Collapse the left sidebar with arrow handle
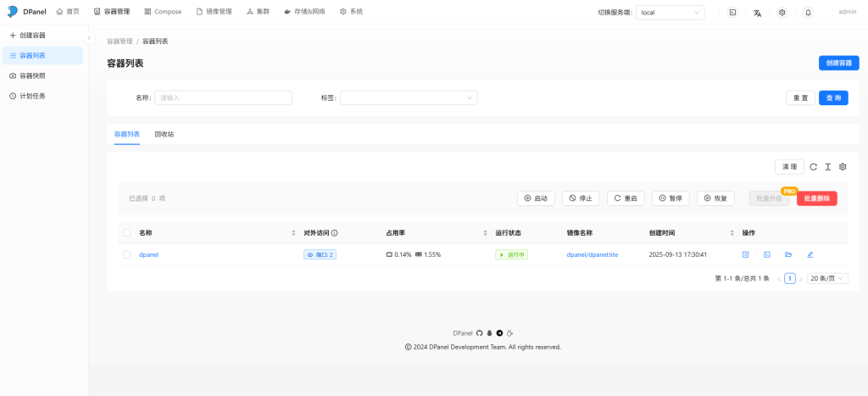The width and height of the screenshot is (868, 396). coord(89,39)
